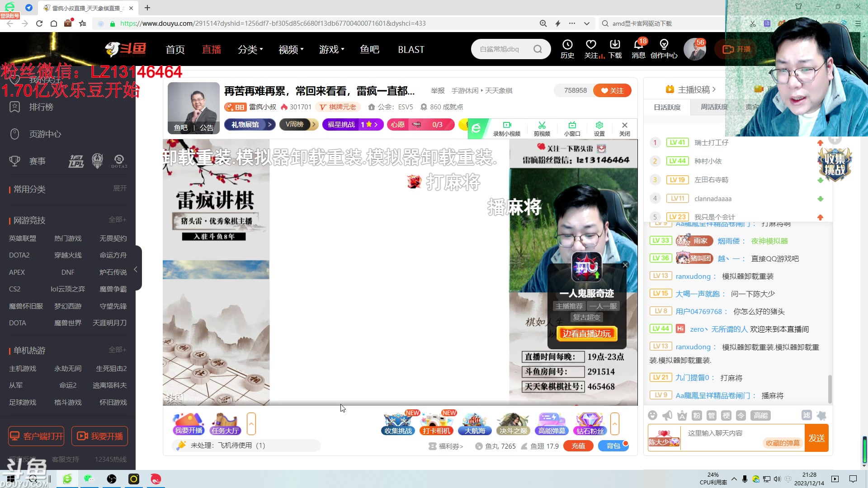The image size is (868, 488).
Task: Open the player 设置 settings gear
Action: (x=599, y=128)
